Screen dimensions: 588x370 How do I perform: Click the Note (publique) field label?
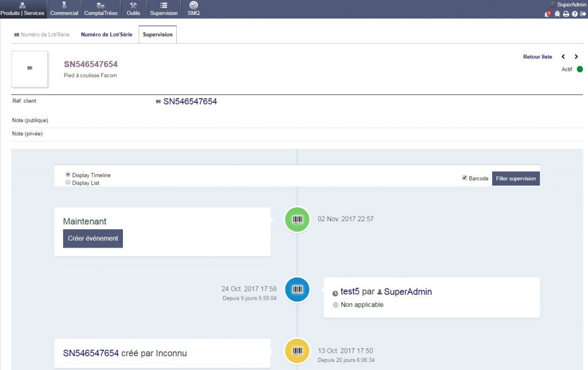30,121
